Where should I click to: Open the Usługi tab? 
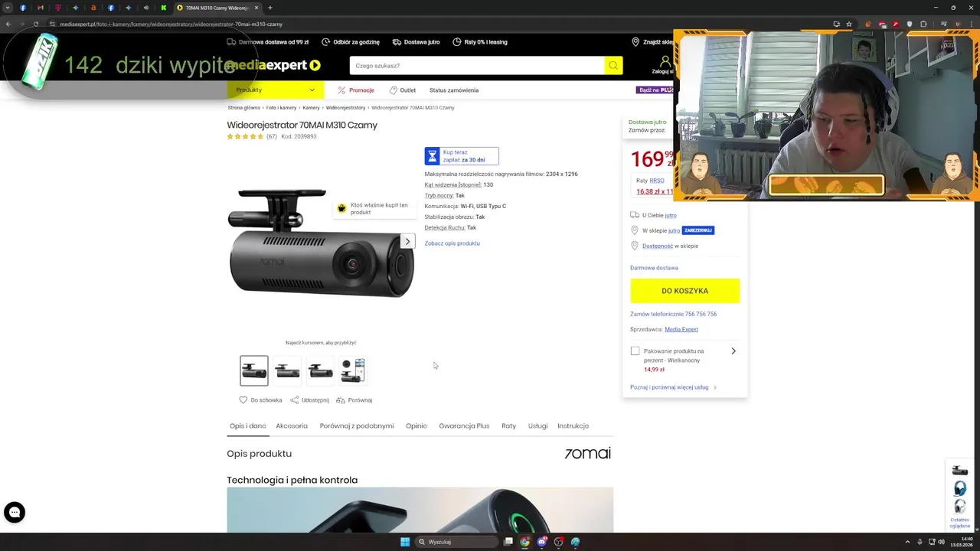(x=537, y=426)
